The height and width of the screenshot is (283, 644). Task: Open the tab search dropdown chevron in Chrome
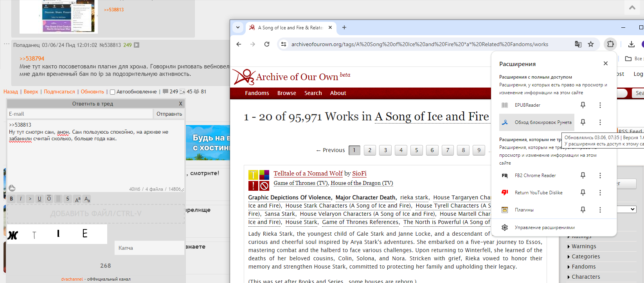click(238, 27)
